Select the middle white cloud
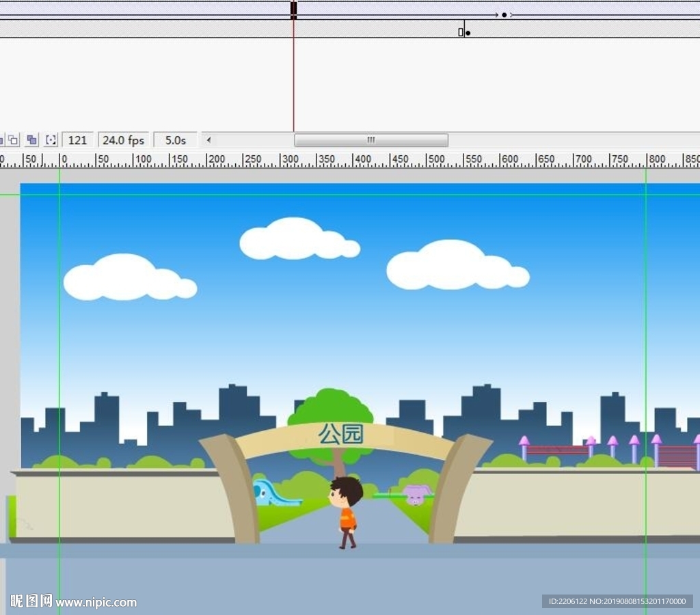Viewport: 700px width, 615px height. click(297, 239)
